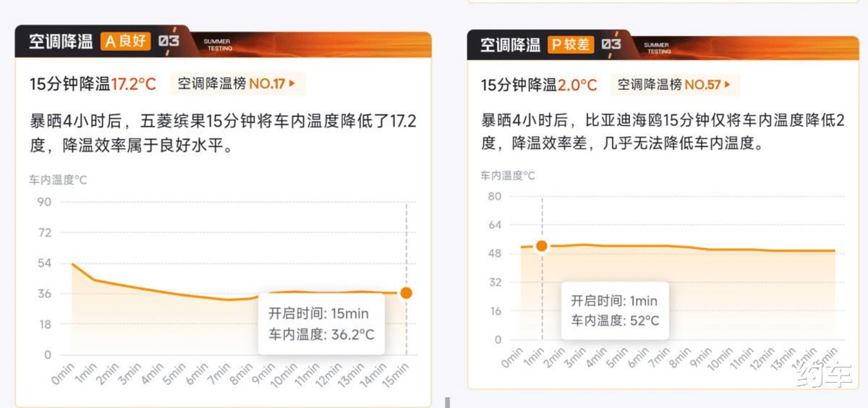The height and width of the screenshot is (408, 868).
Task: Click the P较差 rating badge
Action: 571,45
